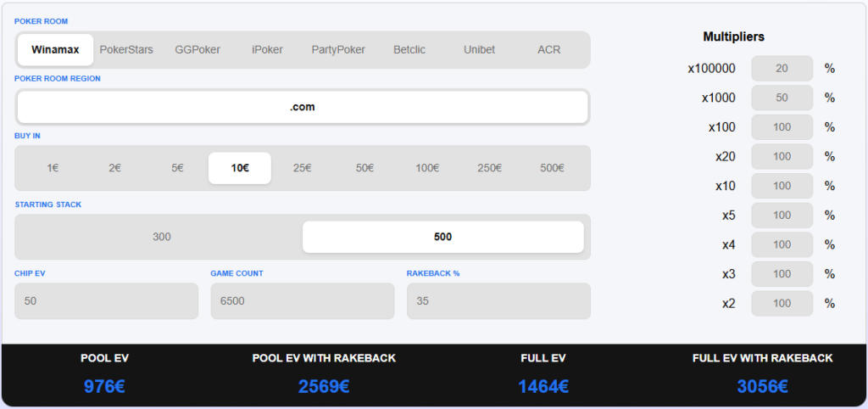Switch starting stack to 300
Image resolution: width=868 pixels, height=409 pixels.
tap(162, 237)
